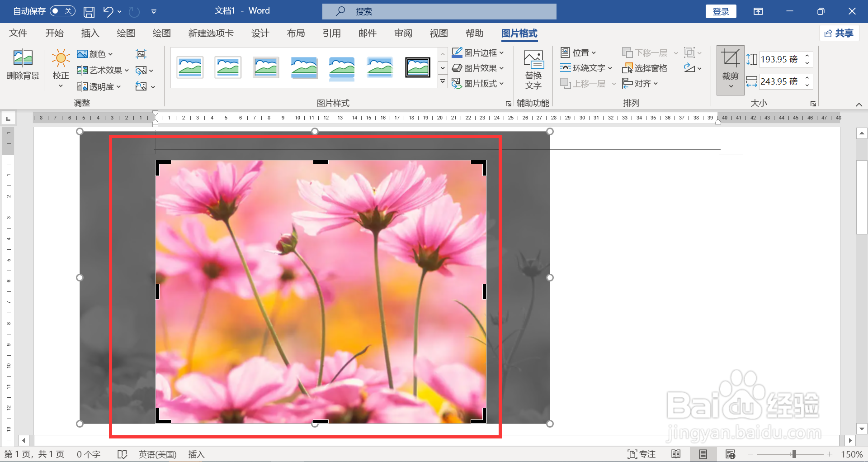
Task: Open the Layout (布局) ribbon tab
Action: [296, 33]
